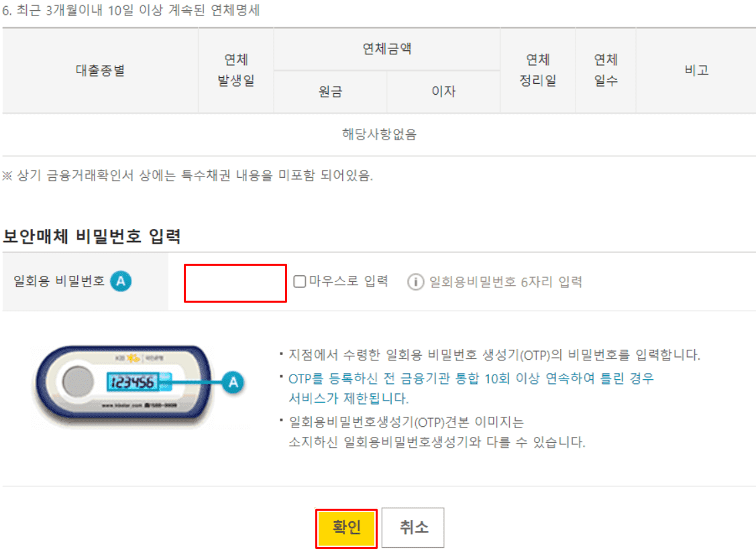The height and width of the screenshot is (551, 756).
Task: Click the A marker on the OTP device image
Action: coord(233,382)
